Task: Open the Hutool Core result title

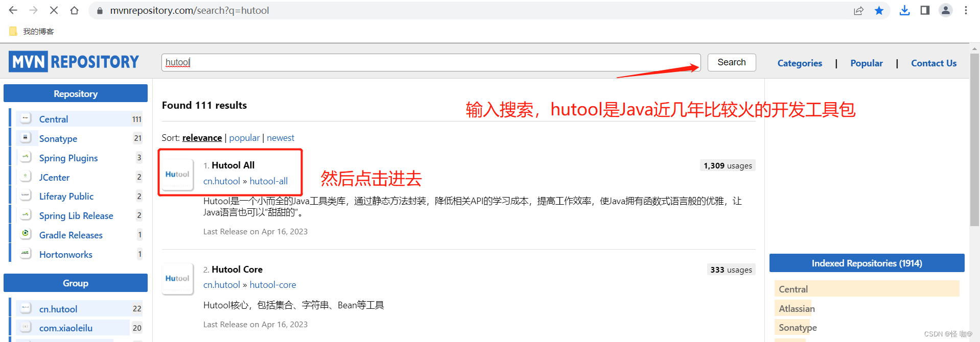Action: [237, 270]
